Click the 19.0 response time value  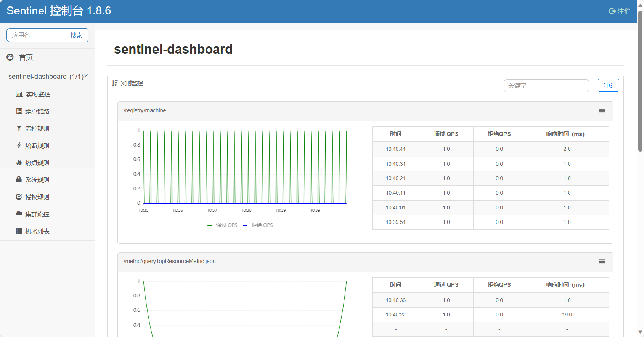coord(567,315)
